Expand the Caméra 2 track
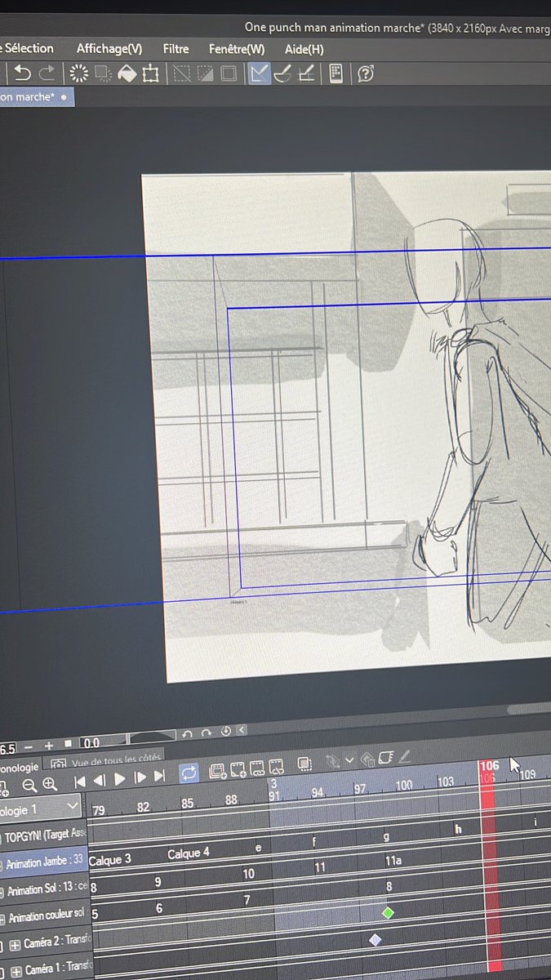 [15, 946]
